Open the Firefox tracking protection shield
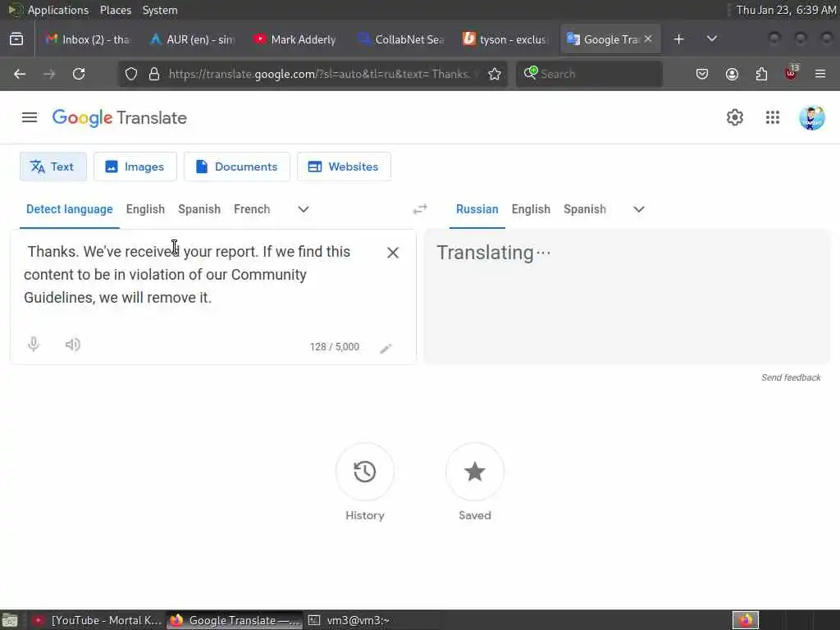The width and height of the screenshot is (840, 630). pyautogui.click(x=131, y=74)
